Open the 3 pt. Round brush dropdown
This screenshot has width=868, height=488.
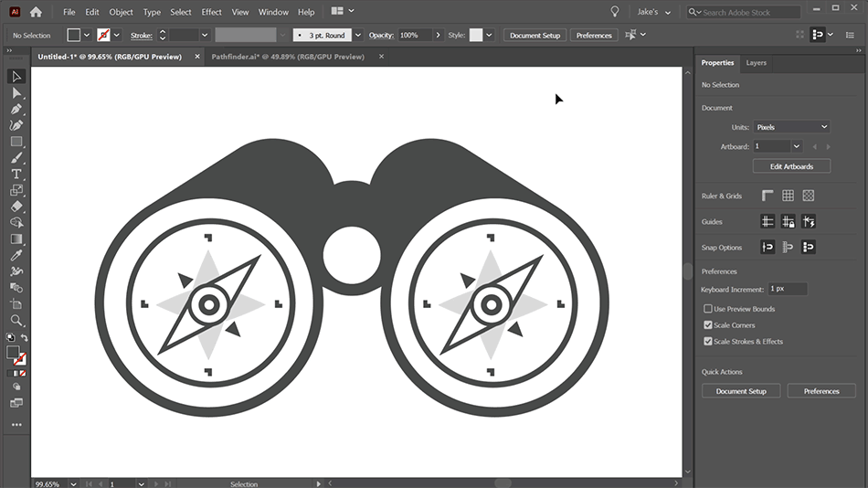357,35
